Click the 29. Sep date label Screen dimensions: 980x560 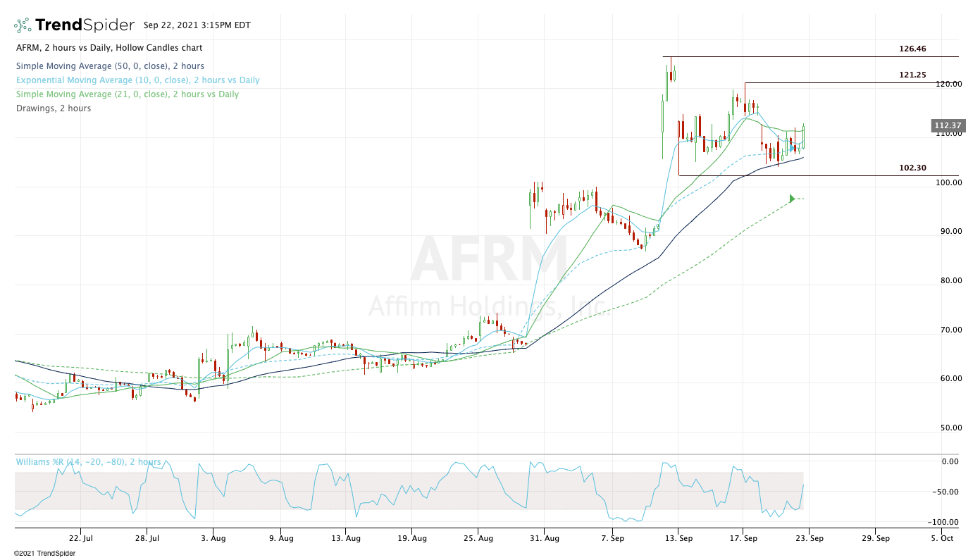pyautogui.click(x=874, y=538)
